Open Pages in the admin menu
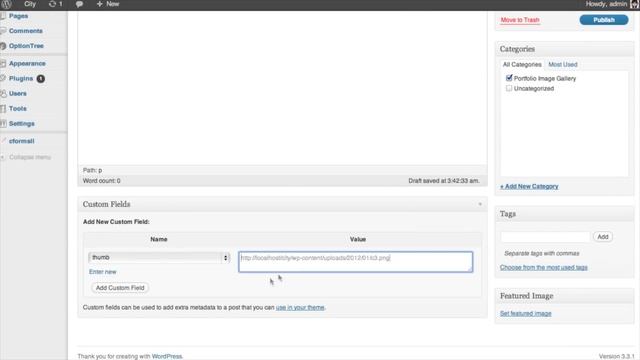Screen dimensions: 640x360 (x=18, y=16)
